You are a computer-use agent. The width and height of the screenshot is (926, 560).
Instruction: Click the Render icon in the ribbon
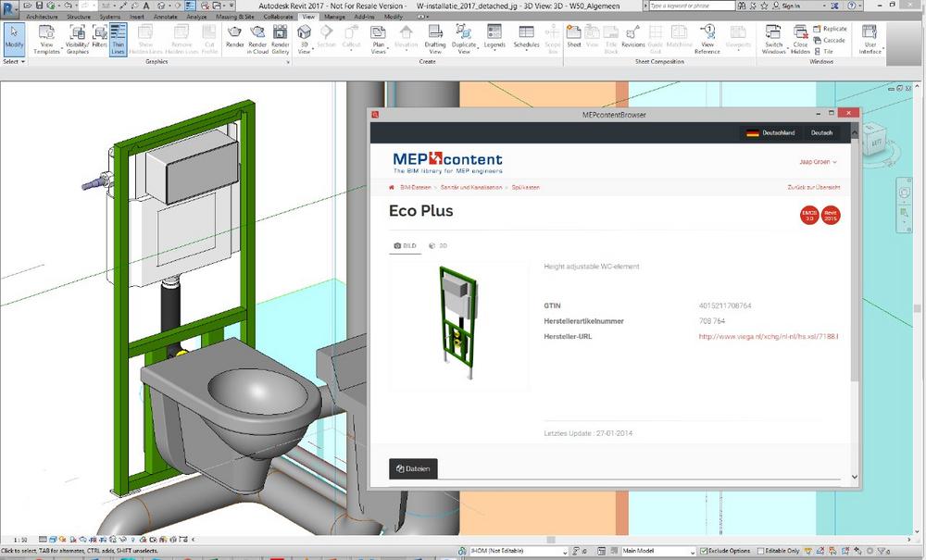click(235, 37)
